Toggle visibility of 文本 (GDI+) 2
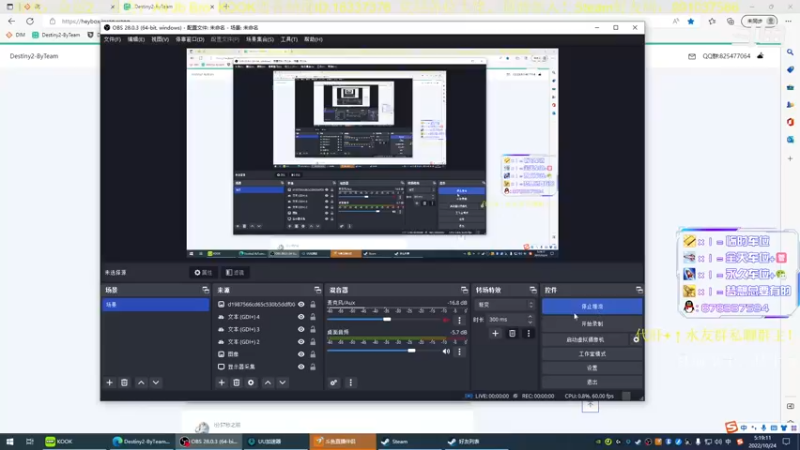Image resolution: width=800 pixels, height=450 pixels. point(301,342)
